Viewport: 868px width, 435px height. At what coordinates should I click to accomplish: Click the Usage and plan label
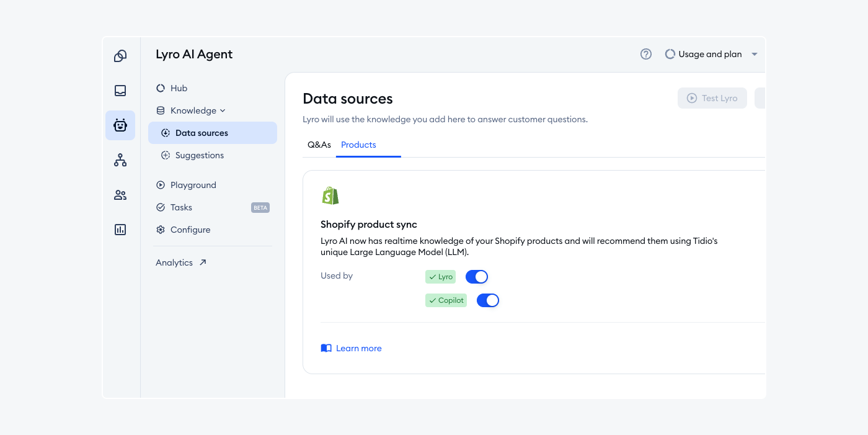click(710, 54)
